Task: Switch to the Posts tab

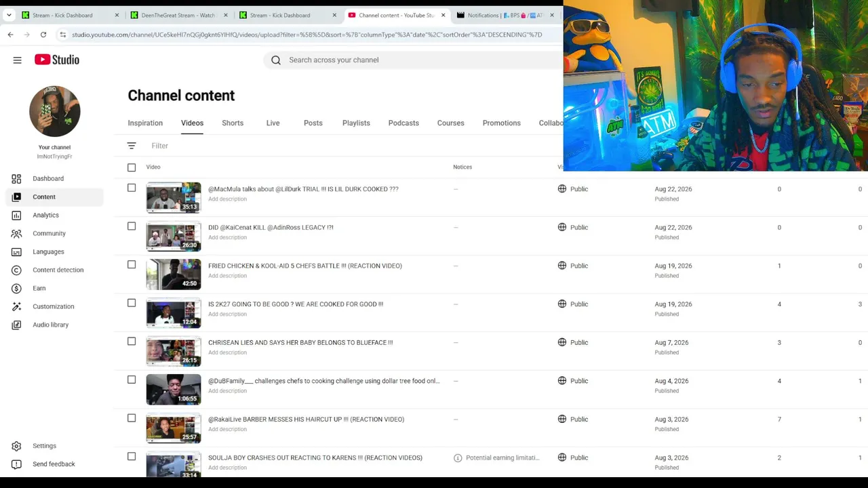Action: (x=313, y=123)
